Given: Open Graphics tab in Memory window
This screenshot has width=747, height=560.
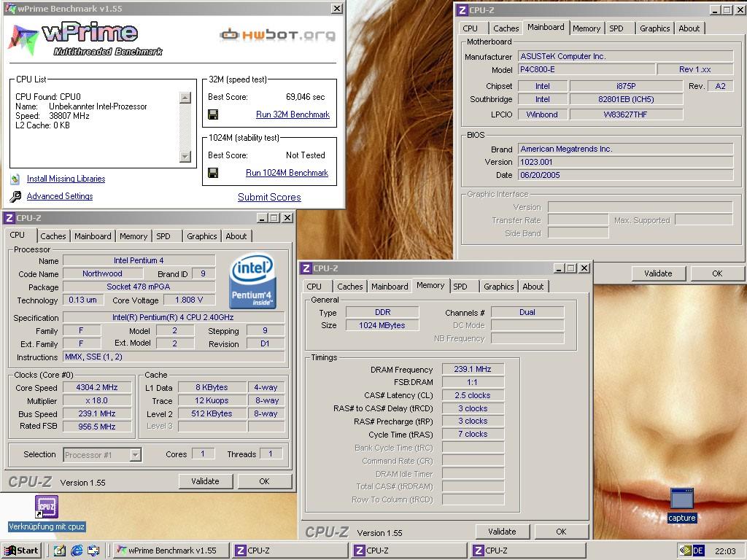Looking at the screenshot, I should [x=498, y=287].
